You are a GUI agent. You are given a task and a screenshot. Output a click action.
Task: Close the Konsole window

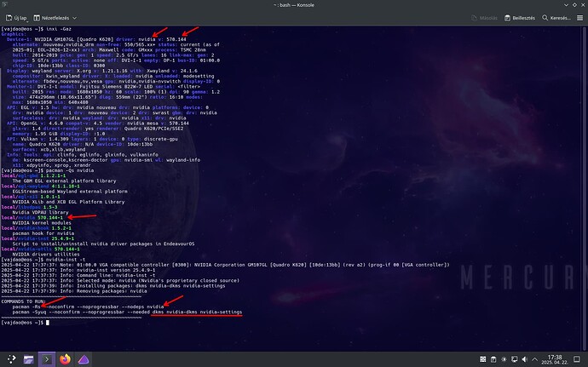pos(583,5)
